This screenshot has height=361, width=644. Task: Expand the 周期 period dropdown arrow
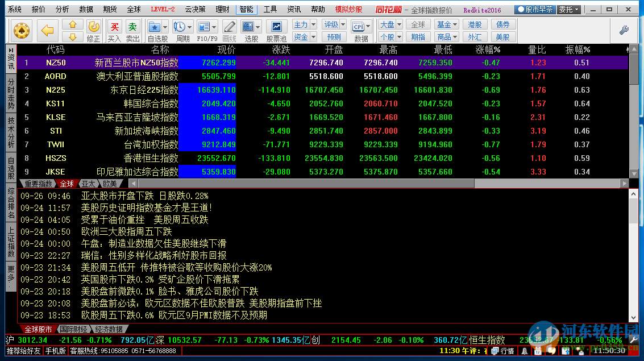pos(190,27)
